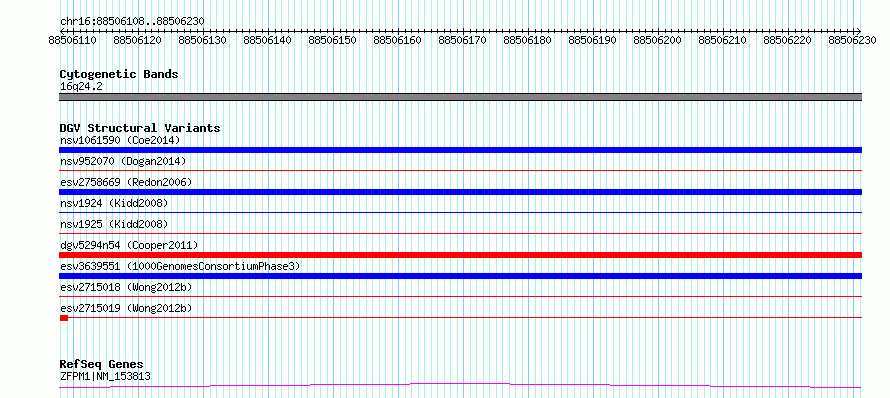Click the thick blue bar under esv3639551
This screenshot has width=890, height=398.
point(461,276)
